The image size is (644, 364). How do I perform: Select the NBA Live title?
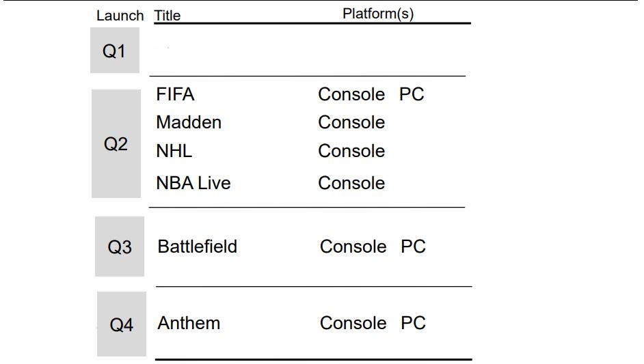click(x=193, y=183)
